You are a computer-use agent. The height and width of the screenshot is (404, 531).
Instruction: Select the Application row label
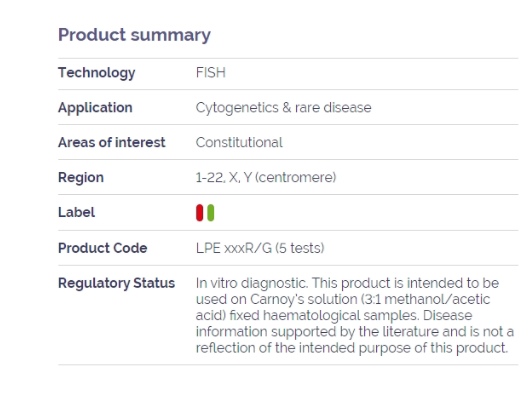[95, 108]
